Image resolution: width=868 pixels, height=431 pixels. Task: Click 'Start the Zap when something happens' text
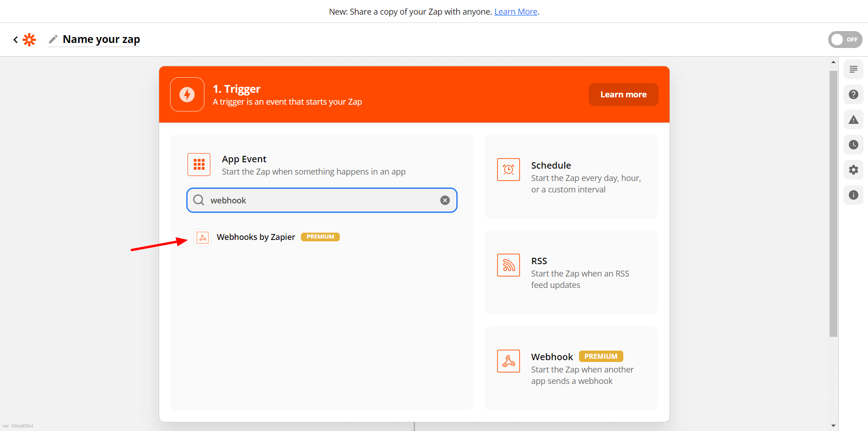(x=314, y=172)
